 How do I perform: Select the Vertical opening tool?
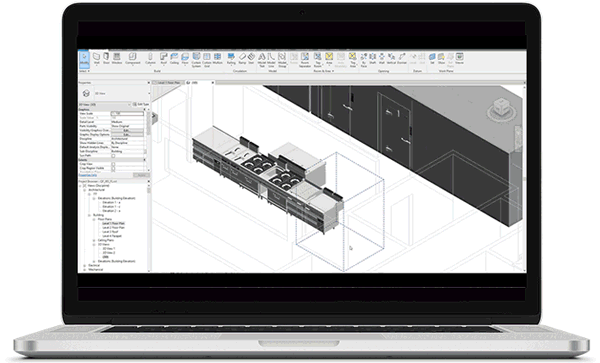[x=391, y=58]
